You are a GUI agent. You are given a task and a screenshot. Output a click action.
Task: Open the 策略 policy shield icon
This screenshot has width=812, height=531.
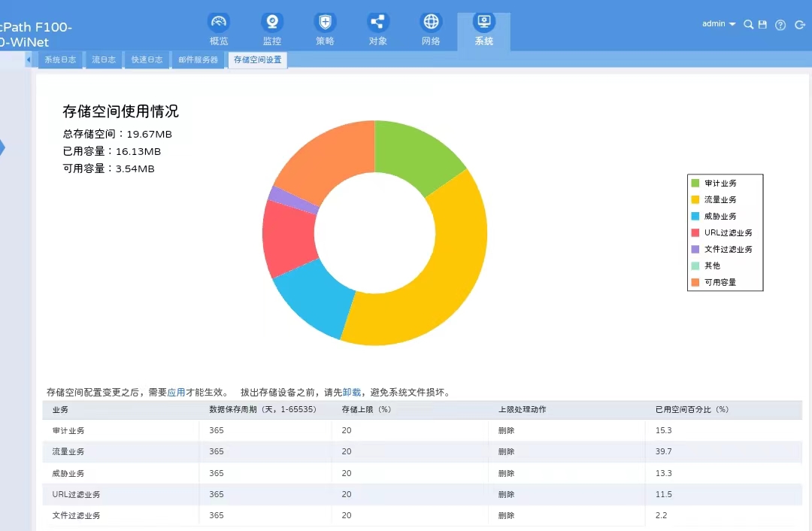325,23
